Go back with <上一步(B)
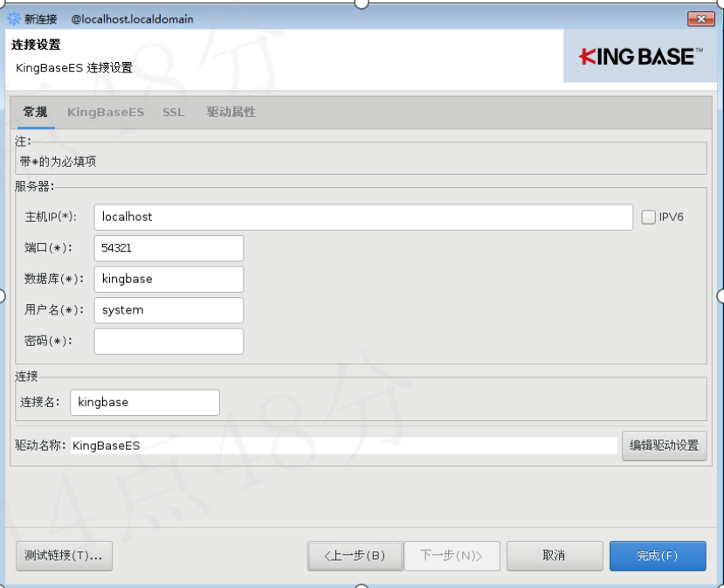The image size is (724, 588). 355,556
